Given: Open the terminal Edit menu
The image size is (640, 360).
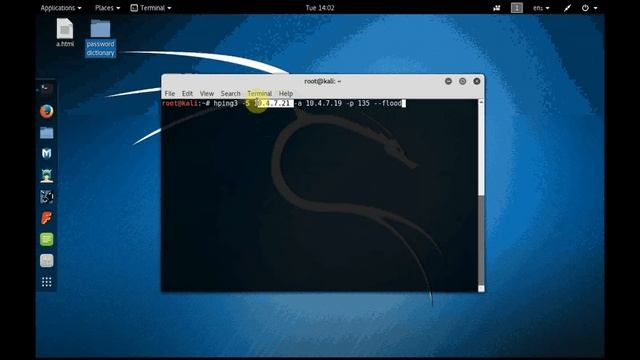Looking at the screenshot, I should [187, 93].
